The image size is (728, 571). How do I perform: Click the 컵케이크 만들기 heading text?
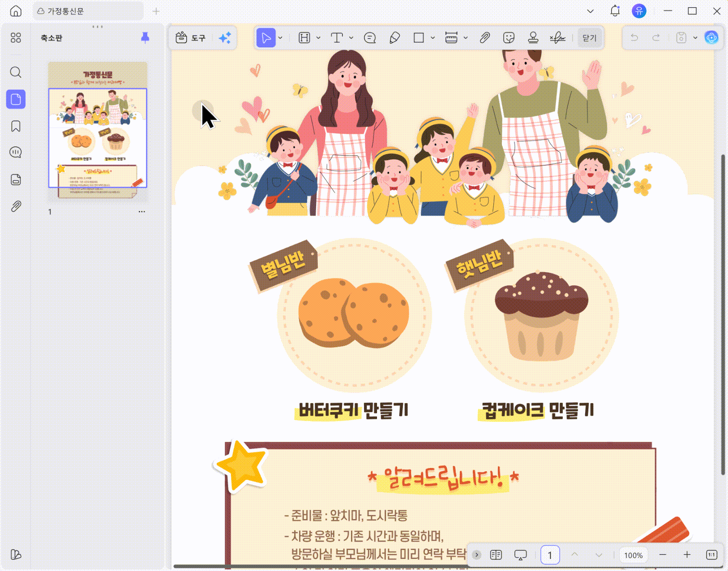coord(537,410)
